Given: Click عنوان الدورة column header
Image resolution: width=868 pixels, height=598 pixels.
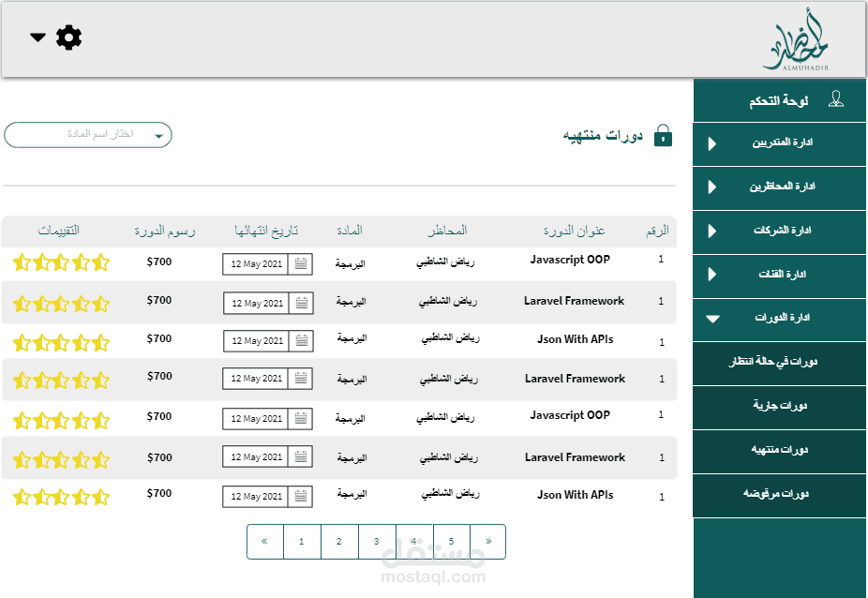Looking at the screenshot, I should coord(574,231).
